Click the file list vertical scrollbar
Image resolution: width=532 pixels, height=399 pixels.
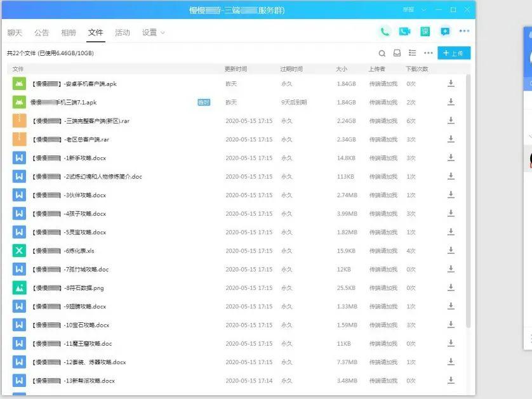[x=469, y=190]
